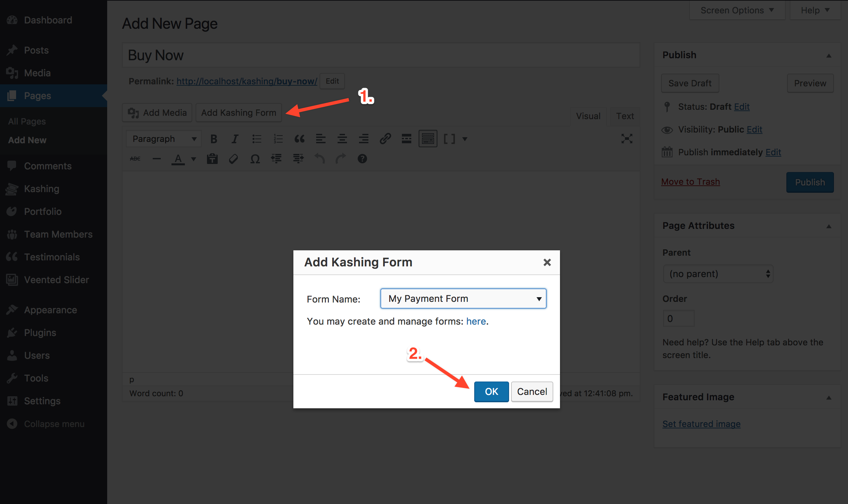The image size is (848, 504).
Task: Increase paragraph indent
Action: point(298,159)
